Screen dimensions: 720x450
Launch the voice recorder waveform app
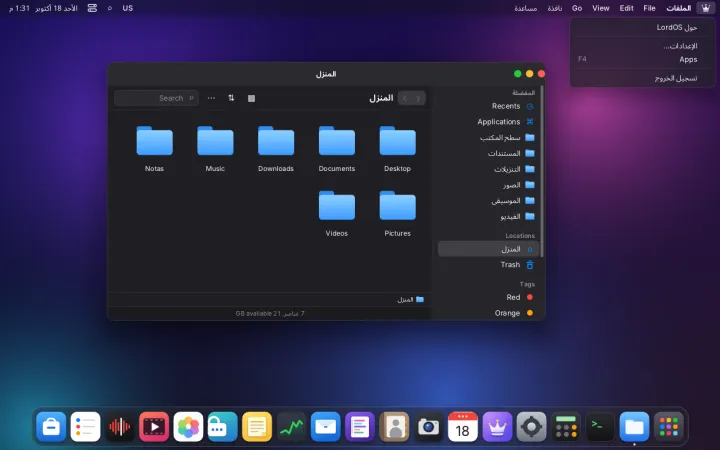[x=120, y=427]
